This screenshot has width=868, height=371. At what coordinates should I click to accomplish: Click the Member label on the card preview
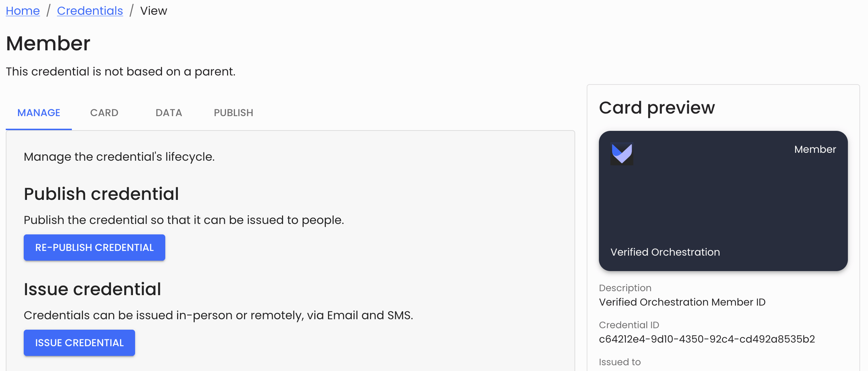tap(816, 149)
